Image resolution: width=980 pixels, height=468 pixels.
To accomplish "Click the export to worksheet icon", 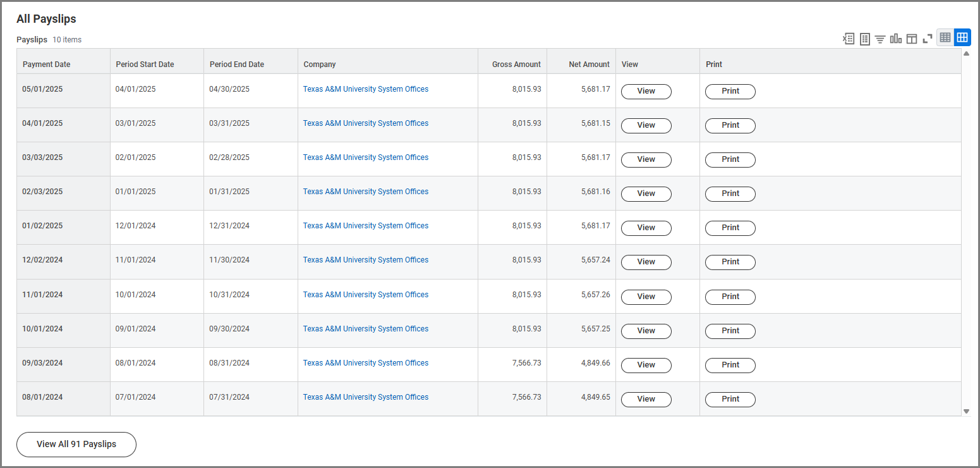I will [865, 39].
